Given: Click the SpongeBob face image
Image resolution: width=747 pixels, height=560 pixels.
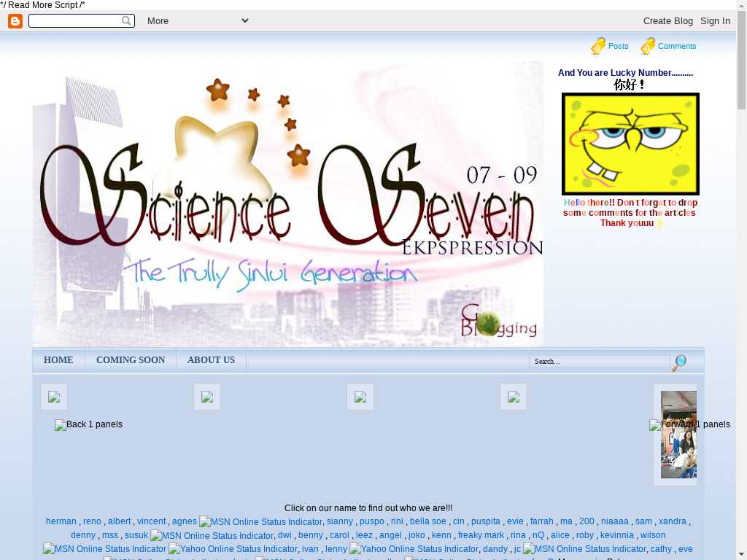Looking at the screenshot, I should coord(630,144).
